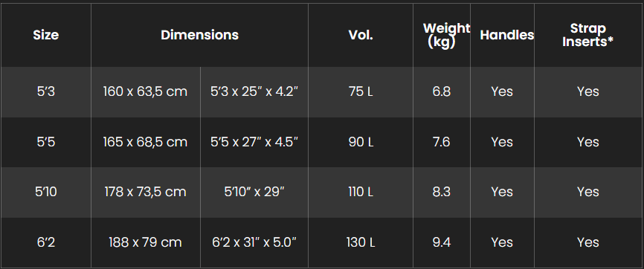Select the 5'5 x 27" x 4.5" cell
Image resolution: width=644 pixels, height=269 pixels.
click(x=254, y=142)
